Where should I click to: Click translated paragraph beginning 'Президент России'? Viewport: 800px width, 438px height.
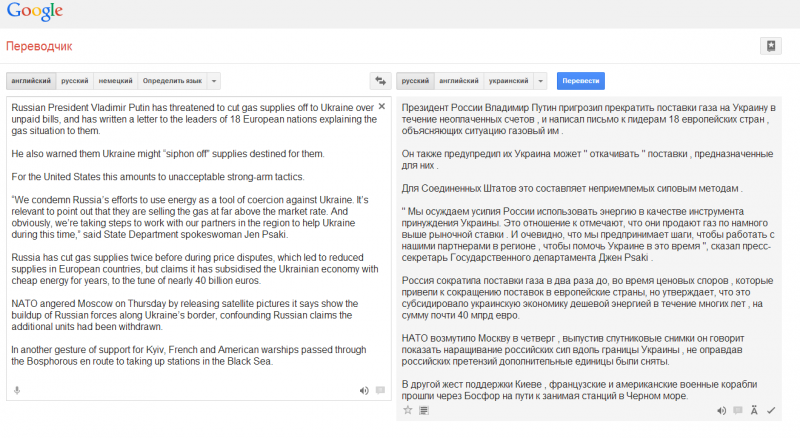pyautogui.click(x=589, y=119)
